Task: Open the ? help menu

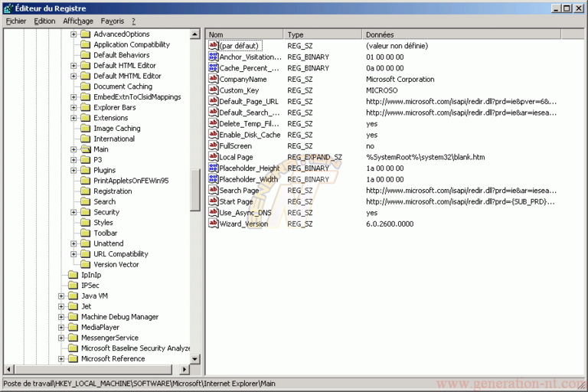Action: tap(133, 21)
